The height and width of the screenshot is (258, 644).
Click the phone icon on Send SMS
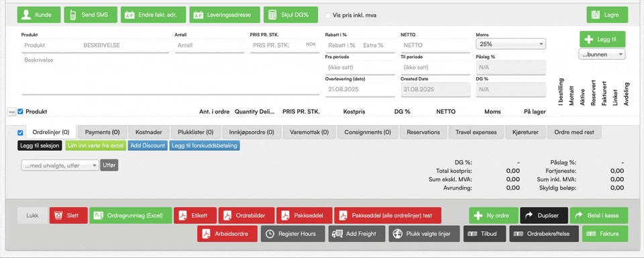[x=72, y=15]
